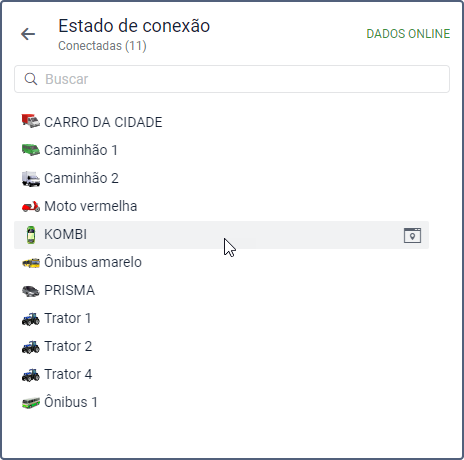Click the green van icon of Caminhão 1
This screenshot has height=460, width=464.
pyautogui.click(x=31, y=150)
